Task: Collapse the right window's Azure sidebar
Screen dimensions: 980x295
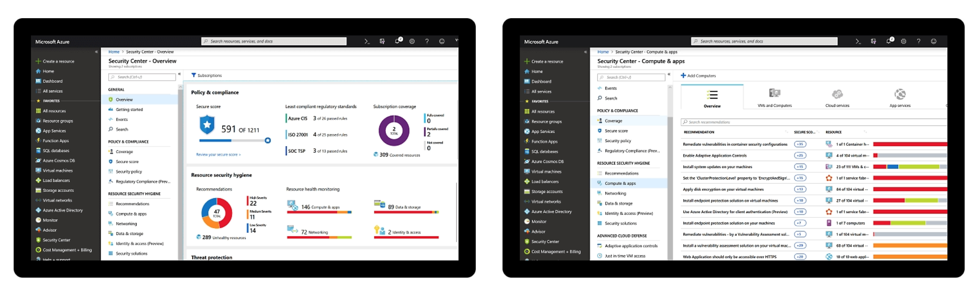Action: (x=585, y=52)
